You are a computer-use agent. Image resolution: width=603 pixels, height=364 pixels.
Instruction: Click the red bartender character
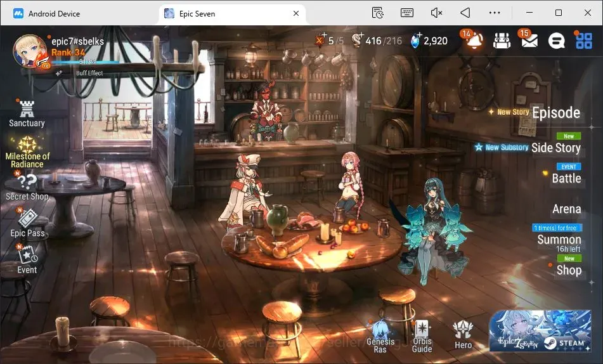pyautogui.click(x=265, y=112)
